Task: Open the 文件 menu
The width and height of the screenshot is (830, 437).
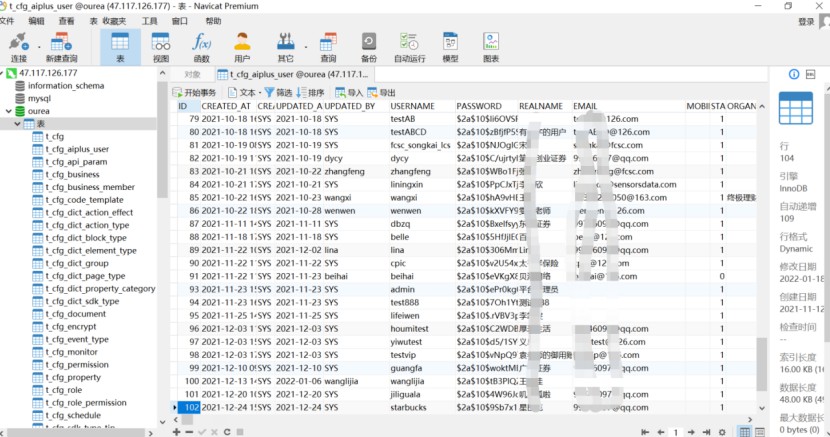Action: pos(6,21)
